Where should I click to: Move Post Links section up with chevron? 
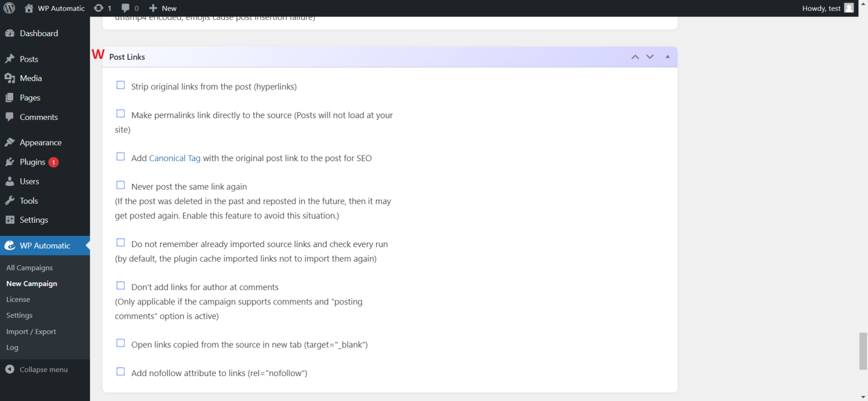pyautogui.click(x=635, y=57)
